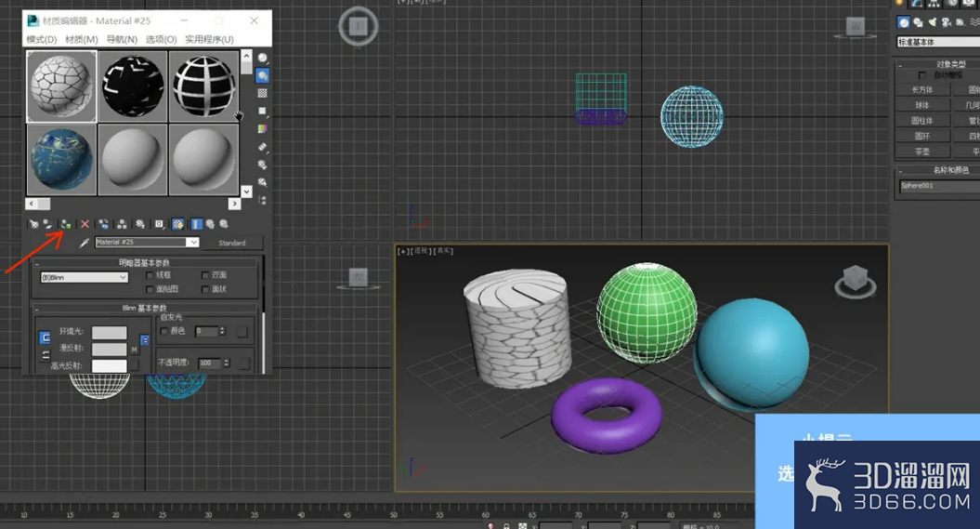The height and width of the screenshot is (529, 980).
Task: Click 茶壶 teapot button
Action: click(922, 152)
